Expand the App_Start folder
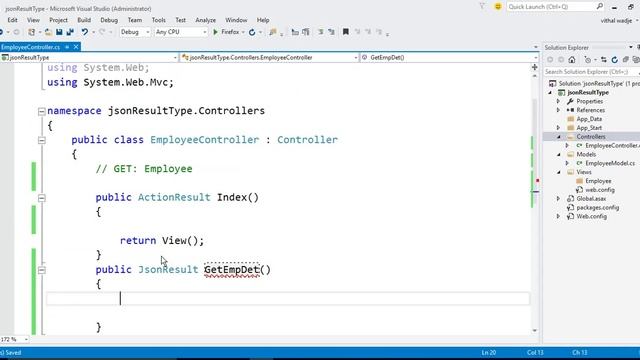 [x=558, y=127]
